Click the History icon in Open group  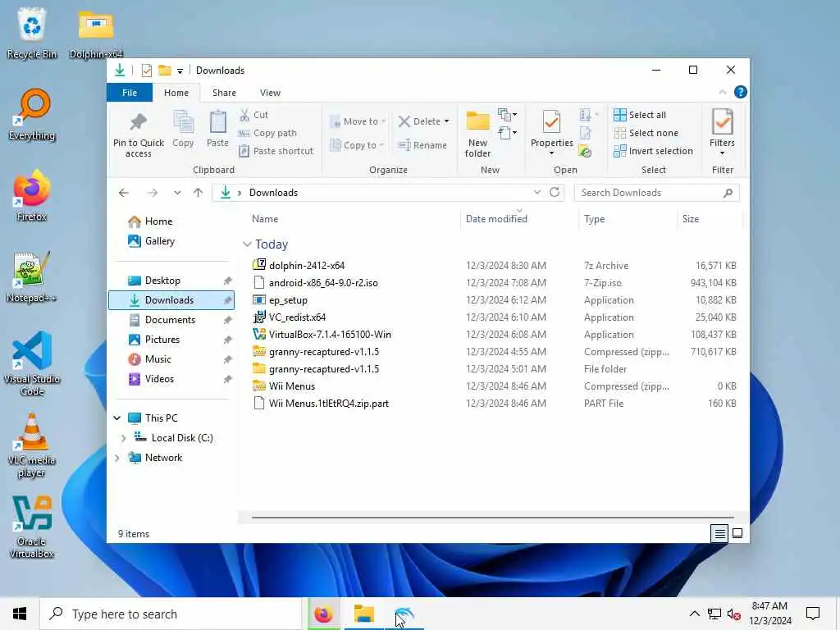(585, 152)
